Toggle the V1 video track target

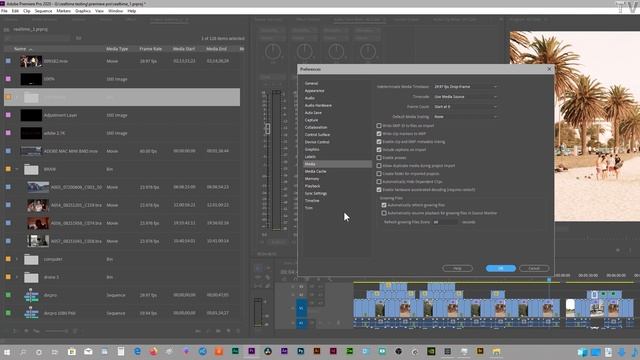tap(301, 308)
